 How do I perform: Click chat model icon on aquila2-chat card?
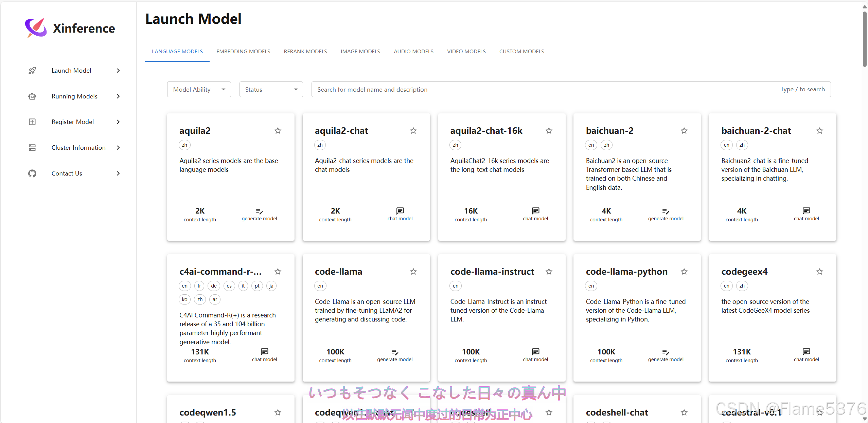(x=400, y=211)
